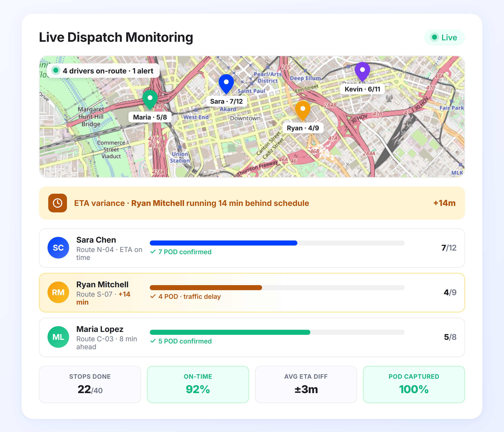Open the Avg ETA Diff ±3m card
The width and height of the screenshot is (504, 432).
point(306,384)
